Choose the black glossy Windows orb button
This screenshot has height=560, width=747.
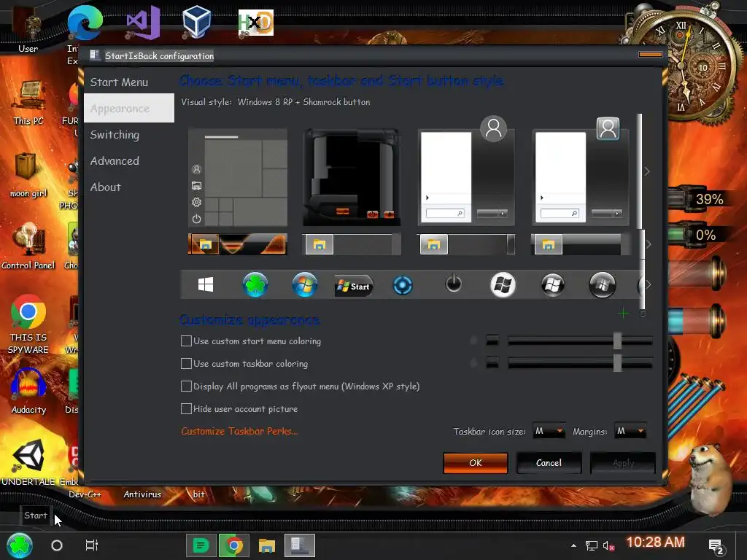[x=553, y=285]
